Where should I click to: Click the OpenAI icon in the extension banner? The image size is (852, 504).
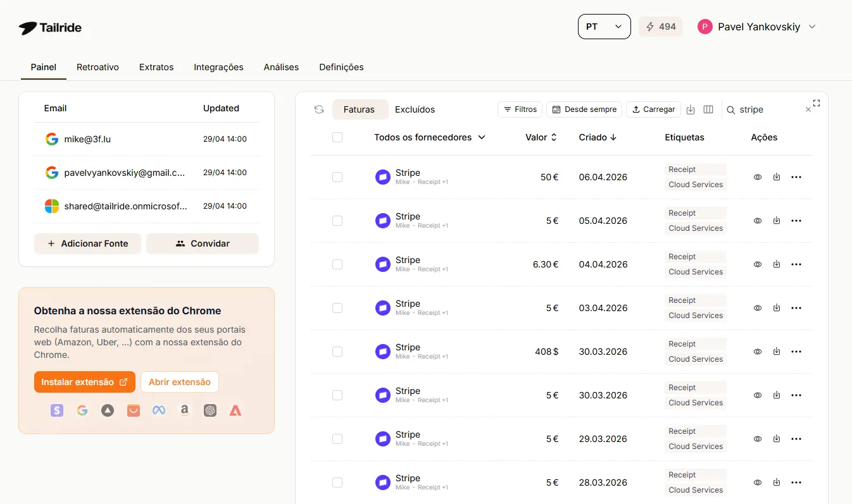pos(210,410)
